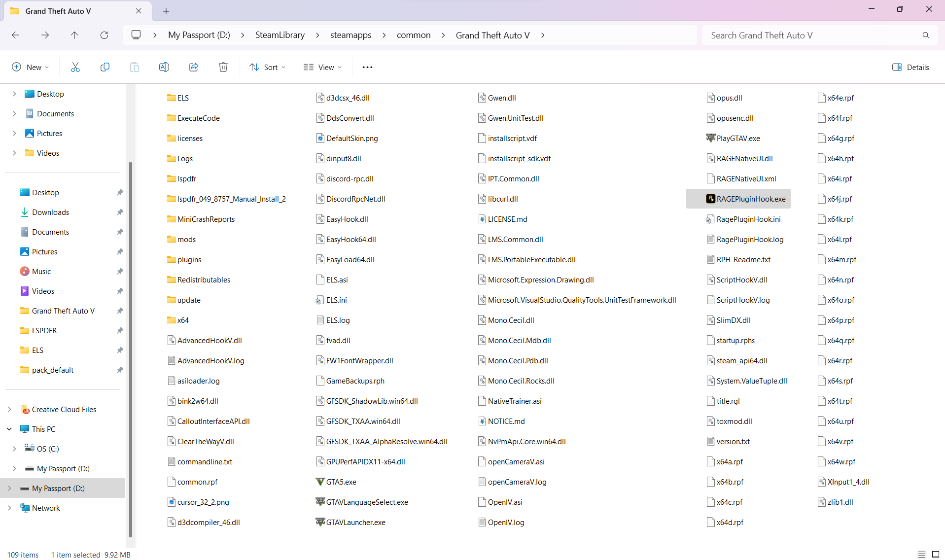The width and height of the screenshot is (945, 560).
Task: Expand the top Documents tree node
Action: [x=14, y=113]
